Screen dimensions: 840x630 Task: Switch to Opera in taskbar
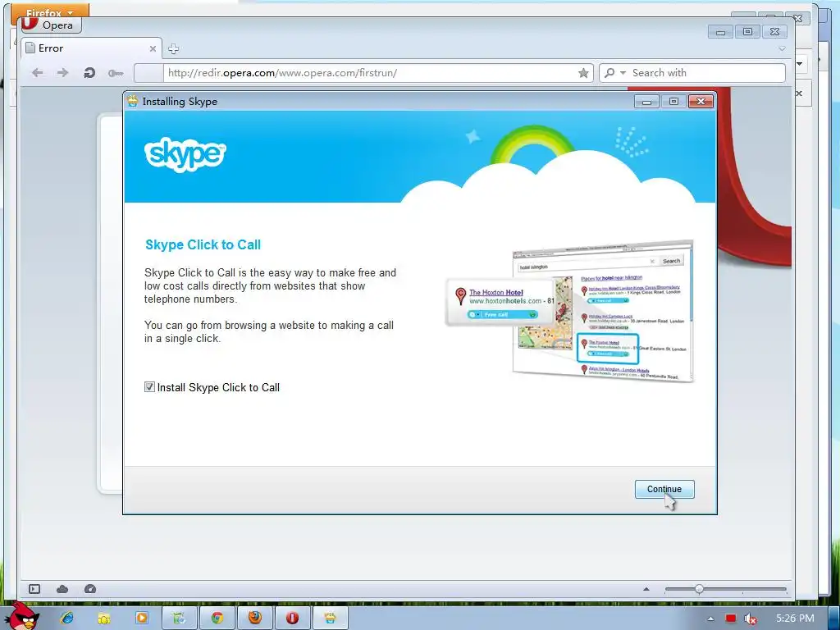pyautogui.click(x=293, y=618)
